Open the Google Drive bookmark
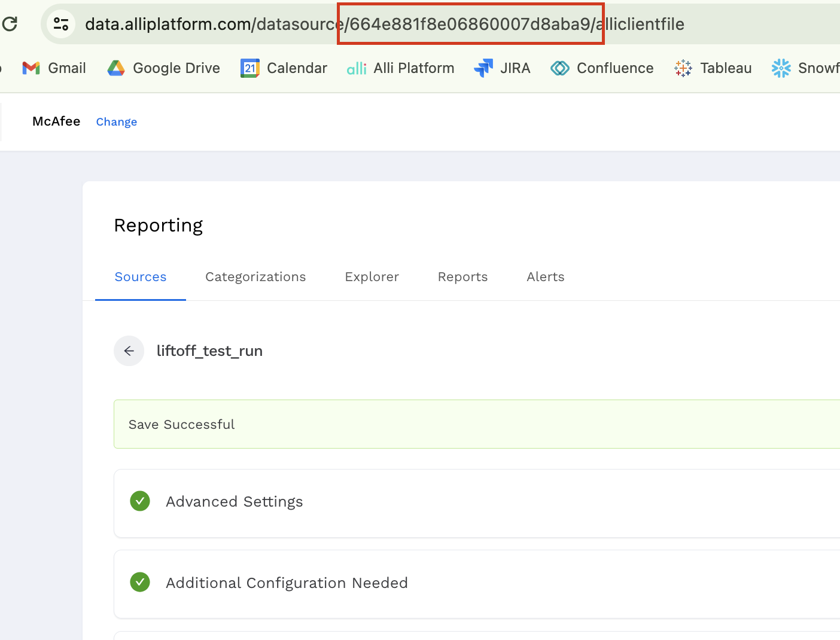The height and width of the screenshot is (640, 840). click(x=163, y=68)
